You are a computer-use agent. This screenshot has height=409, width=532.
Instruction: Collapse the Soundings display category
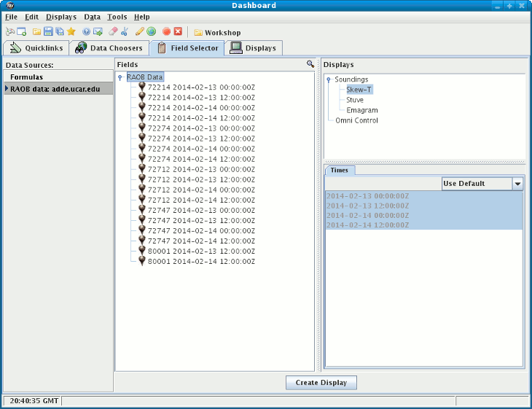(x=329, y=79)
